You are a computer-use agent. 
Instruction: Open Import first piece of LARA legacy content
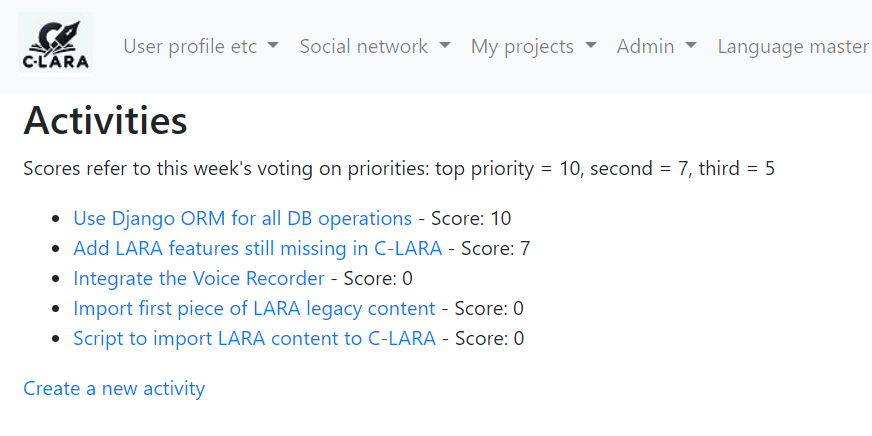click(254, 308)
